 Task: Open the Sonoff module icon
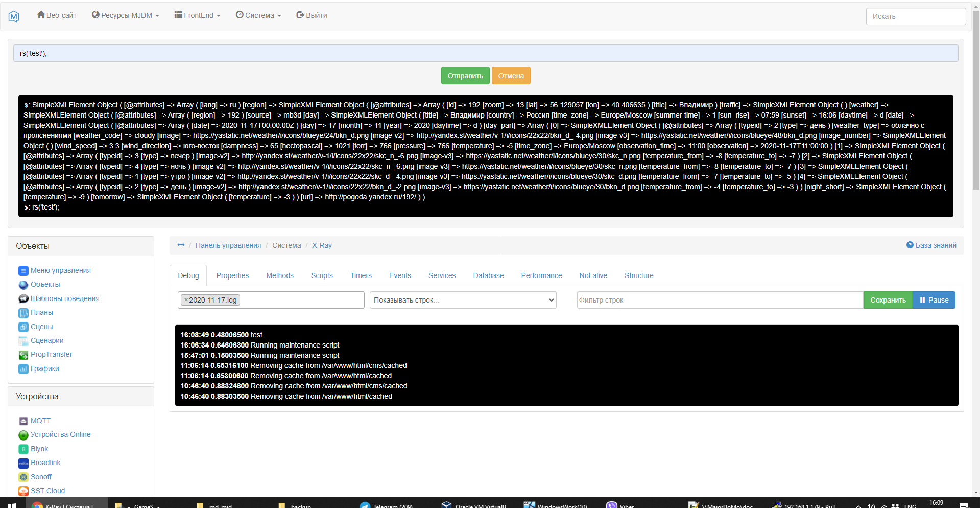[23, 477]
